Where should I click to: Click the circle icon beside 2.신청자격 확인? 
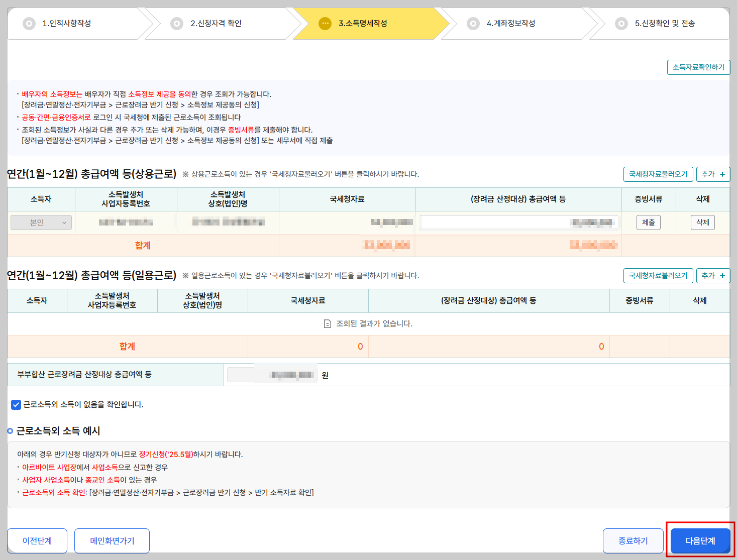coord(177,23)
